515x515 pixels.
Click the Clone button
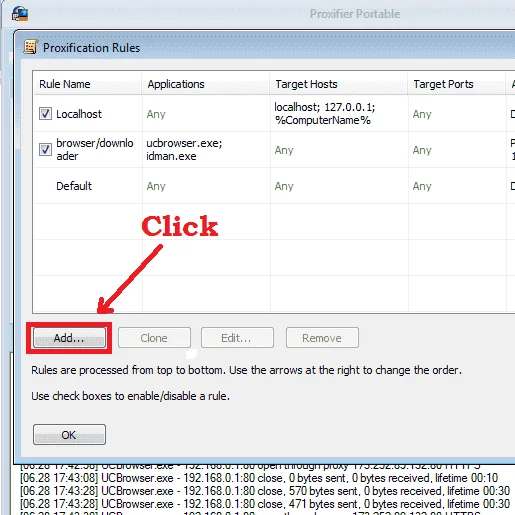tap(154, 338)
